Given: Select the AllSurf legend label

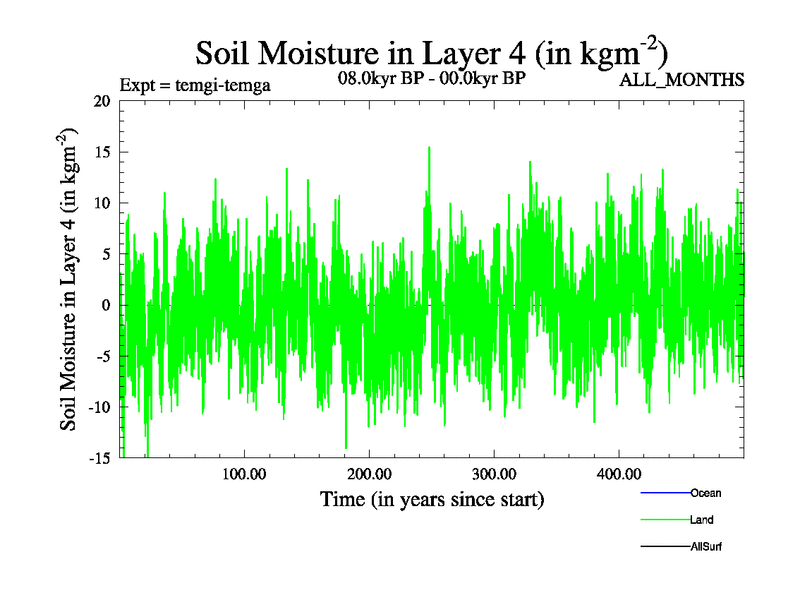Looking at the screenshot, I should [705, 547].
